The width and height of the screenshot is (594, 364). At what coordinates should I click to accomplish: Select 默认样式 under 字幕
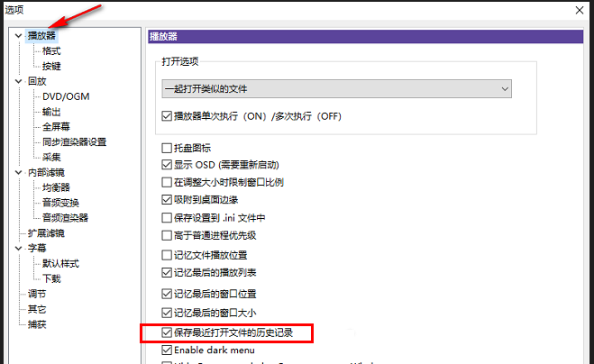click(60, 263)
